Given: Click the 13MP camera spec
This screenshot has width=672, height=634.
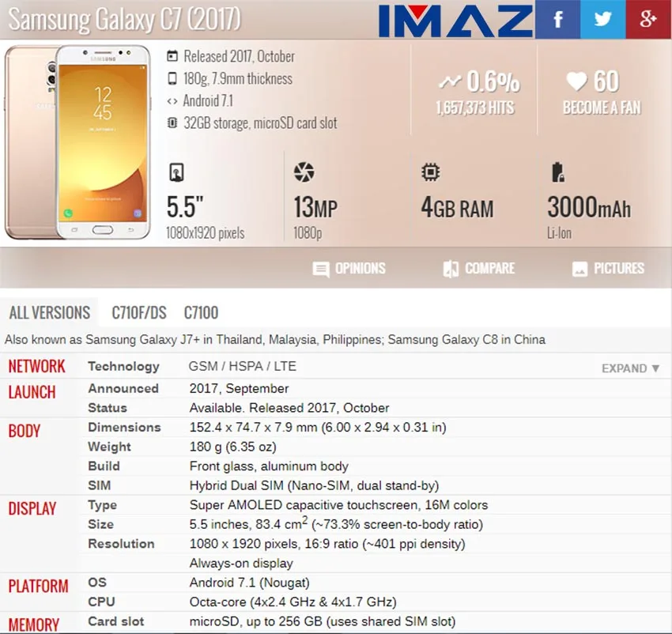Looking at the screenshot, I should click(315, 208).
